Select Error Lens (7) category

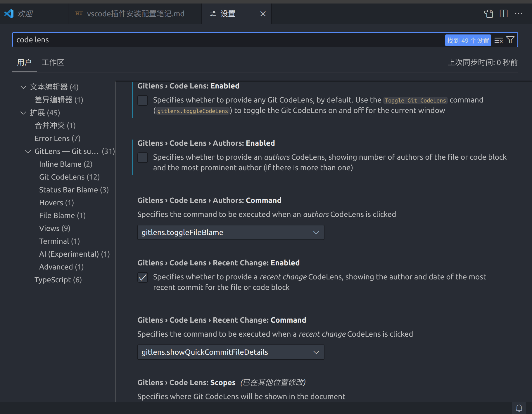(57, 138)
